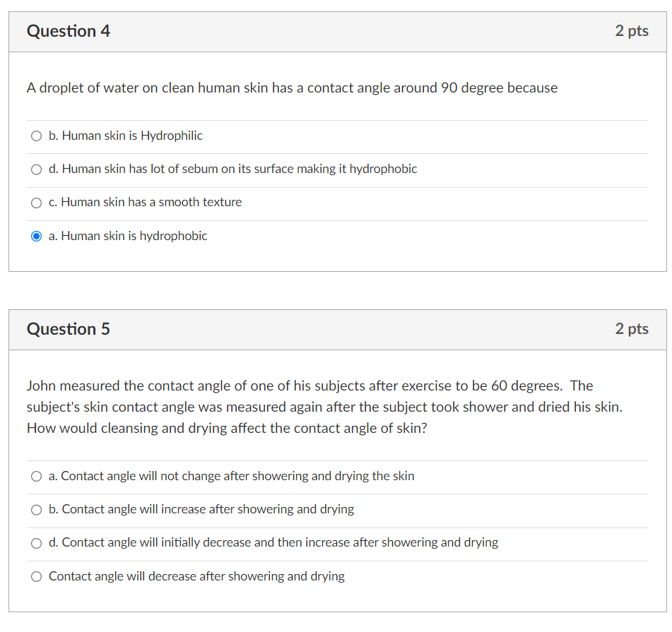Viewport: 672px width, 632px height.
Task: Select radio for 'Human skin has a smooth texture'
Action: pyautogui.click(x=37, y=203)
